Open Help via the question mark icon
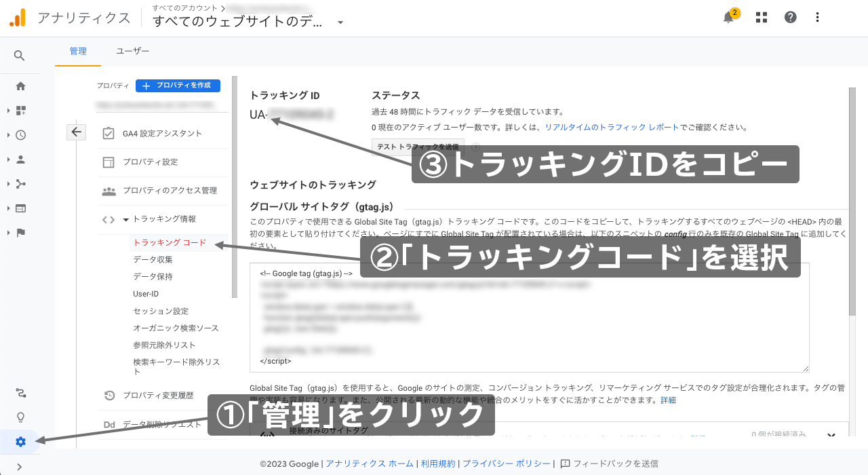868x475 pixels. click(x=790, y=17)
